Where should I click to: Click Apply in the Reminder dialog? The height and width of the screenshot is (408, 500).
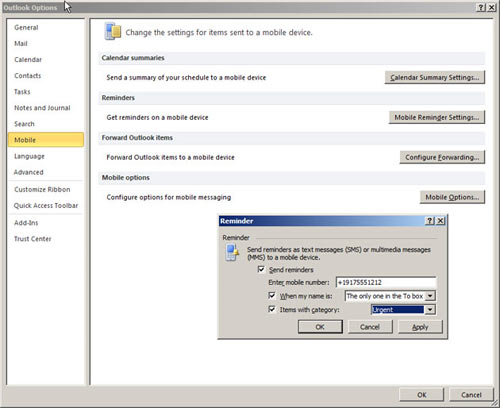(420, 327)
